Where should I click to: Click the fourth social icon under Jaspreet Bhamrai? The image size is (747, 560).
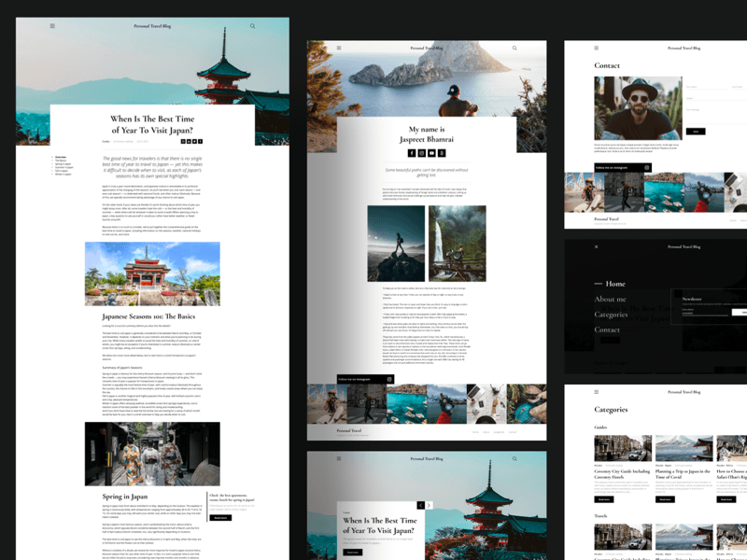442,153
